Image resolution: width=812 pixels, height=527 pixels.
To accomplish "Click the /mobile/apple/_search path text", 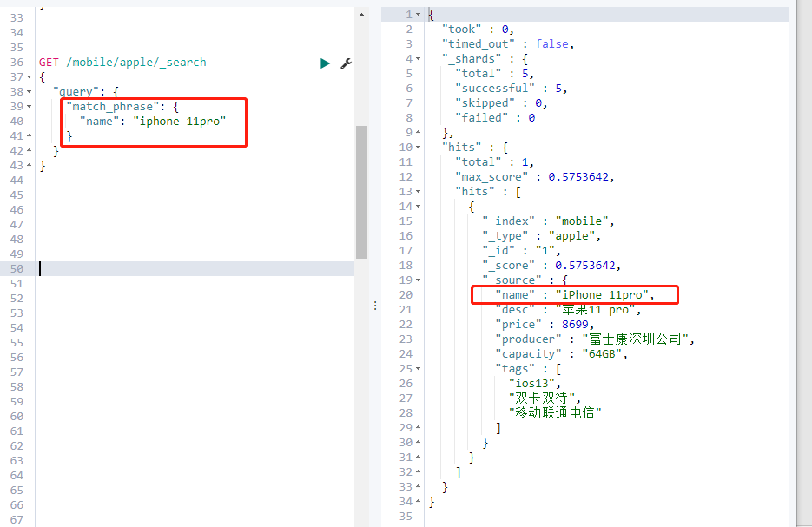I will point(136,63).
